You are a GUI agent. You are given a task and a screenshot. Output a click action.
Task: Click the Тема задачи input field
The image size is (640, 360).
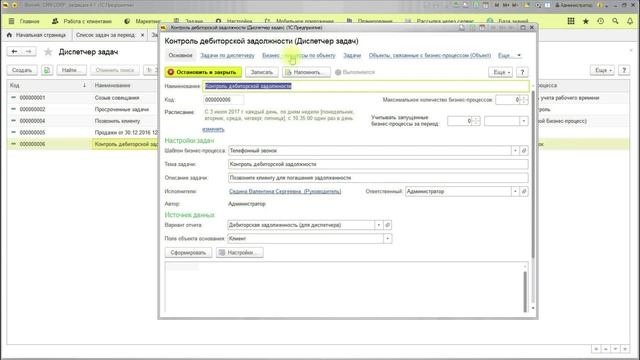tap(378, 164)
